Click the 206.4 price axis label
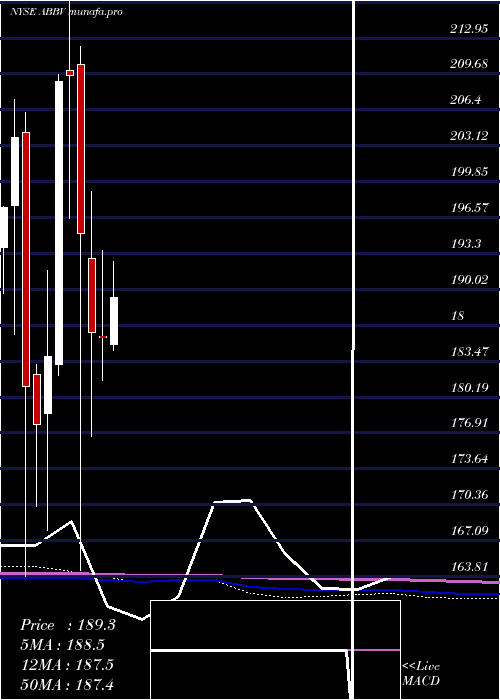The width and height of the screenshot is (500, 700). 466,100
